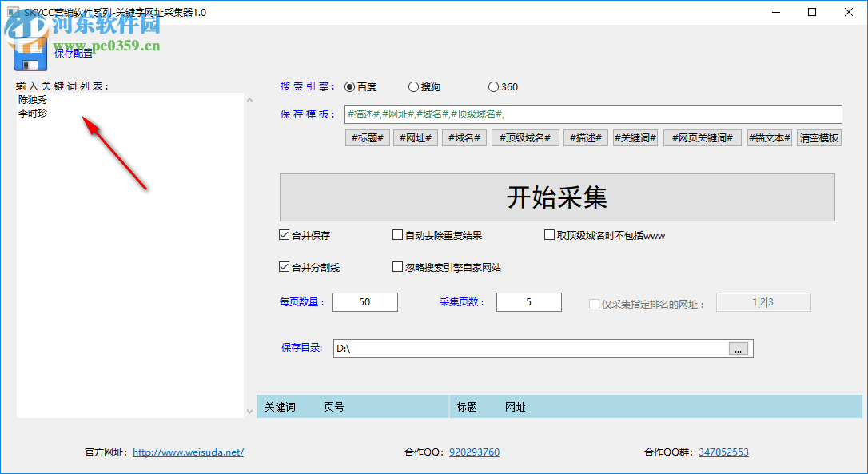Insert the #标题# title template tag
The width and height of the screenshot is (868, 474).
(367, 137)
